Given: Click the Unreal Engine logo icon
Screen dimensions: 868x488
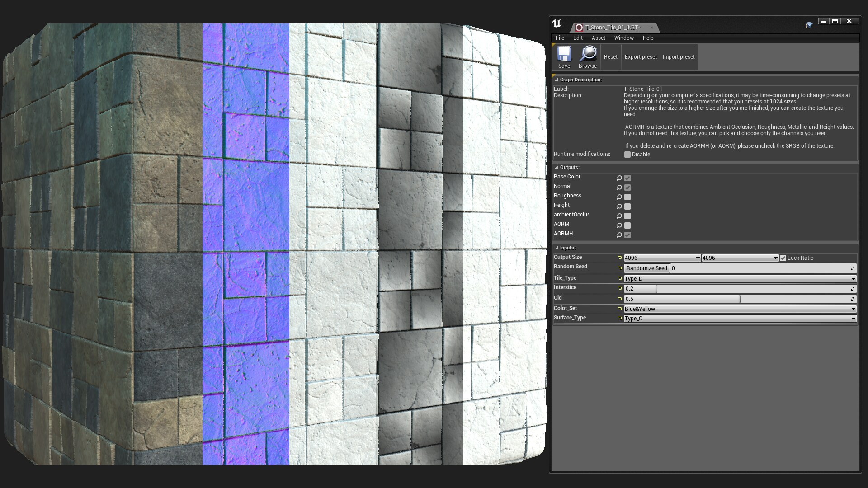Looking at the screenshot, I should (557, 24).
